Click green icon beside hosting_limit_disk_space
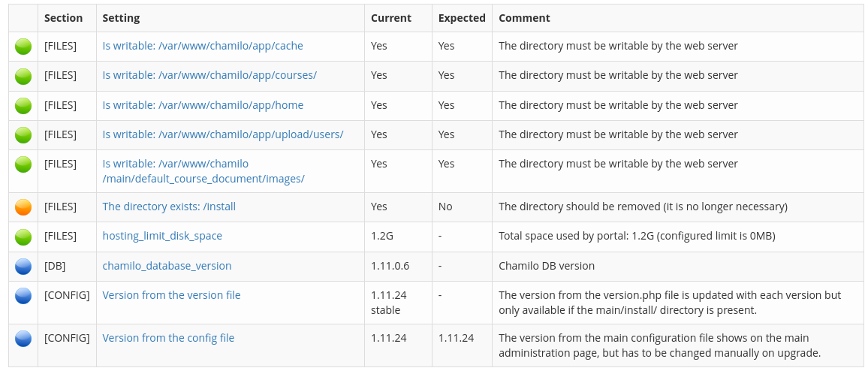Viewport: 868px width, 374px height. (23, 237)
